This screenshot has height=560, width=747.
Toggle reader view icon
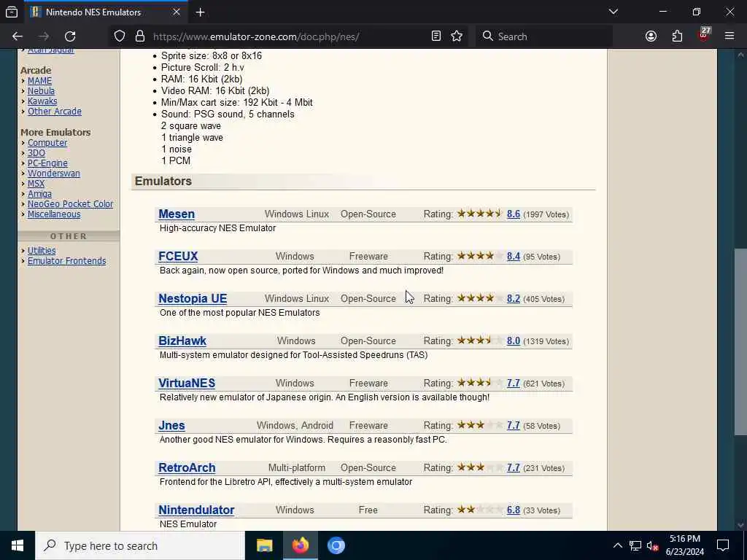click(x=436, y=36)
